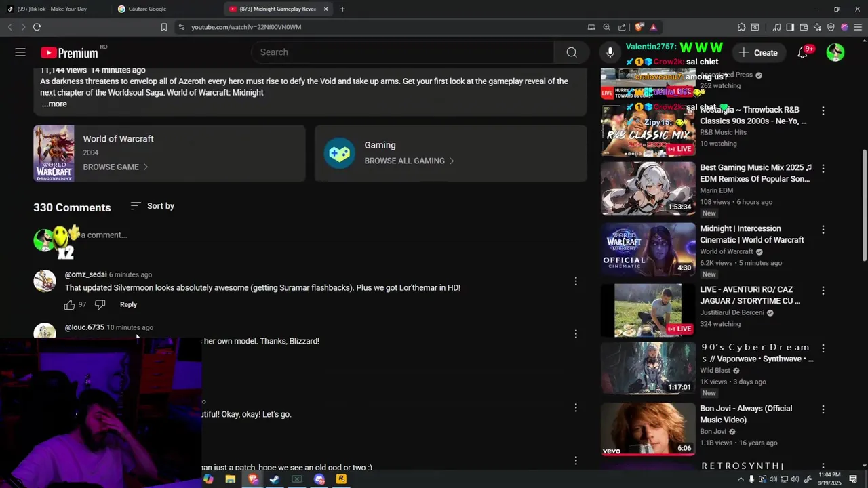Open options menu for @omz_sedai comment
Viewport: 868px width, 488px height.
[x=576, y=281]
